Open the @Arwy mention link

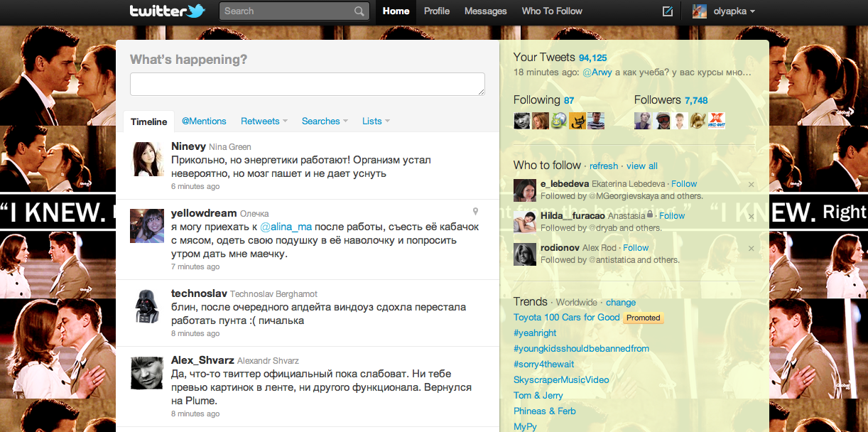tap(597, 72)
